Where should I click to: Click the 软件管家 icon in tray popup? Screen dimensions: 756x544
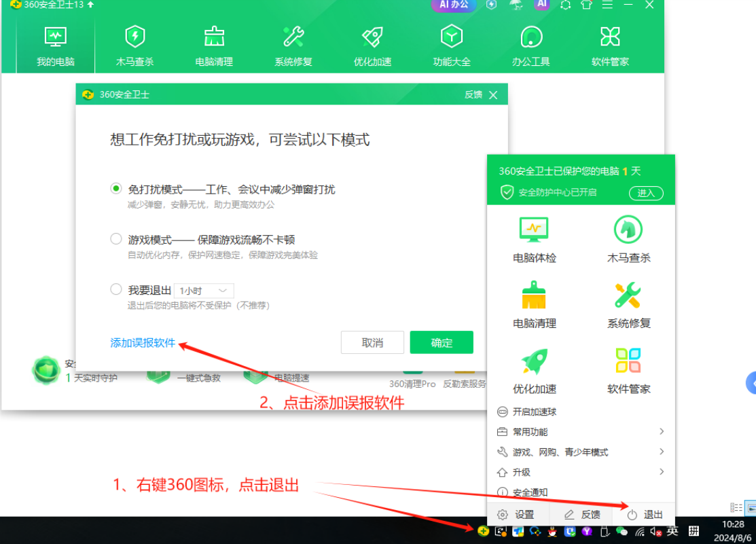[628, 361]
